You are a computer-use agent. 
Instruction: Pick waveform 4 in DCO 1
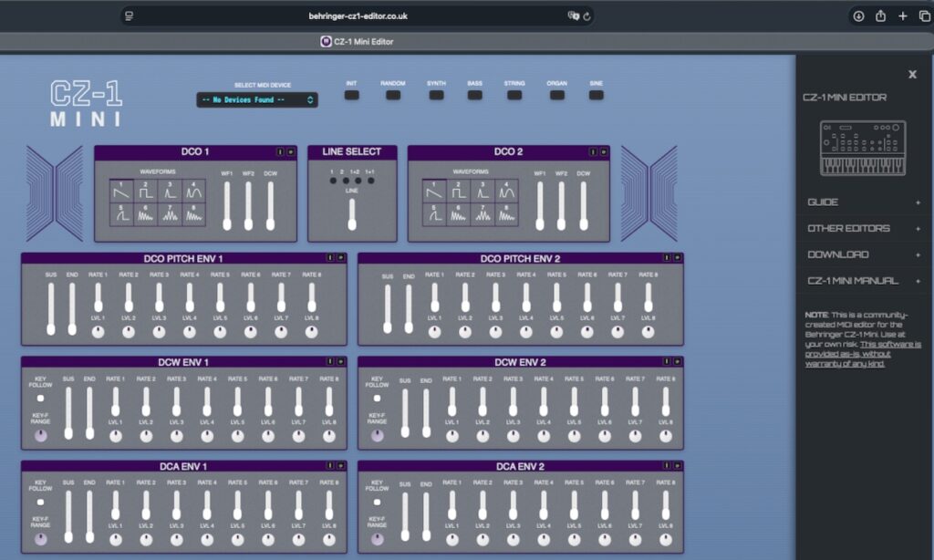[x=193, y=192]
